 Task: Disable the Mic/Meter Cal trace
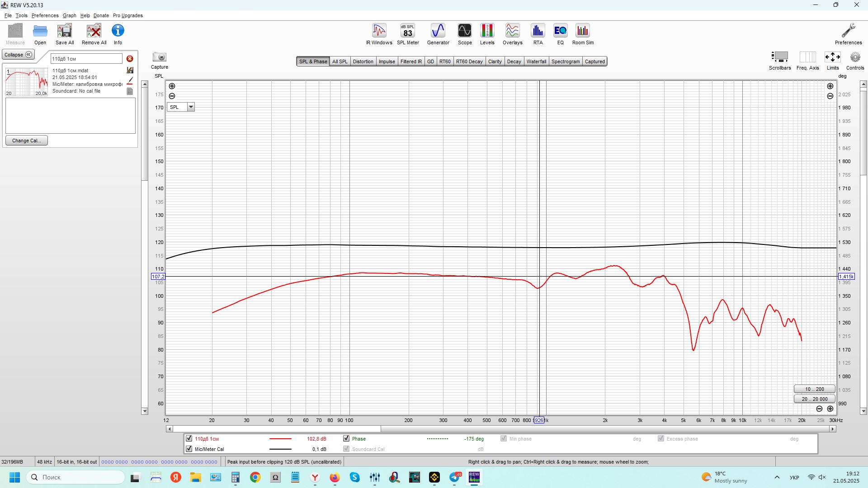(x=189, y=449)
